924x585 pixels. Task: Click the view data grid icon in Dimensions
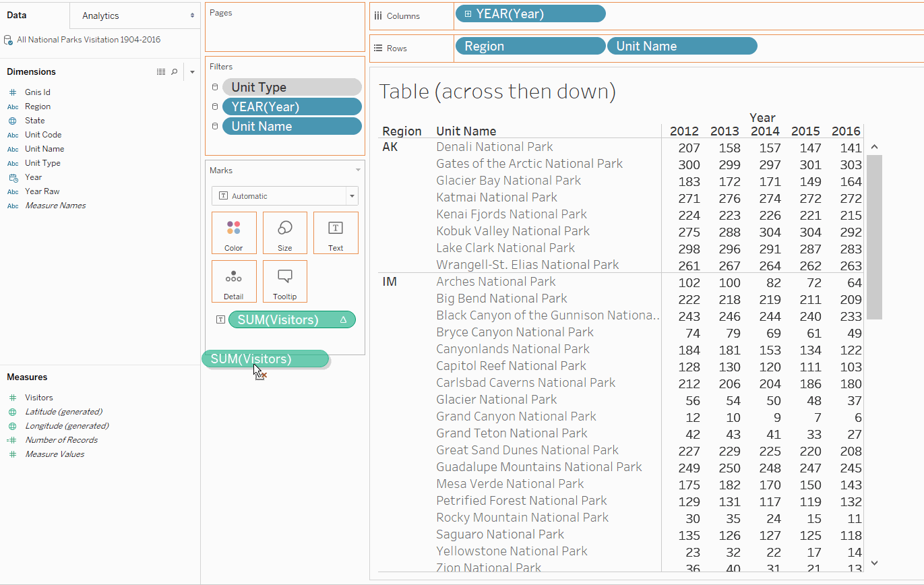[x=161, y=71]
